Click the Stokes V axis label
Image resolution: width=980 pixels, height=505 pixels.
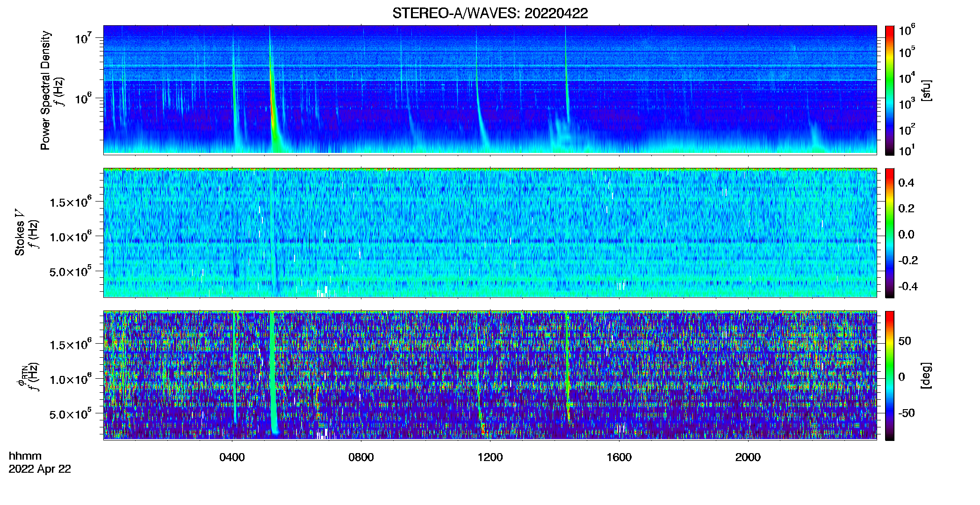pos(20,233)
